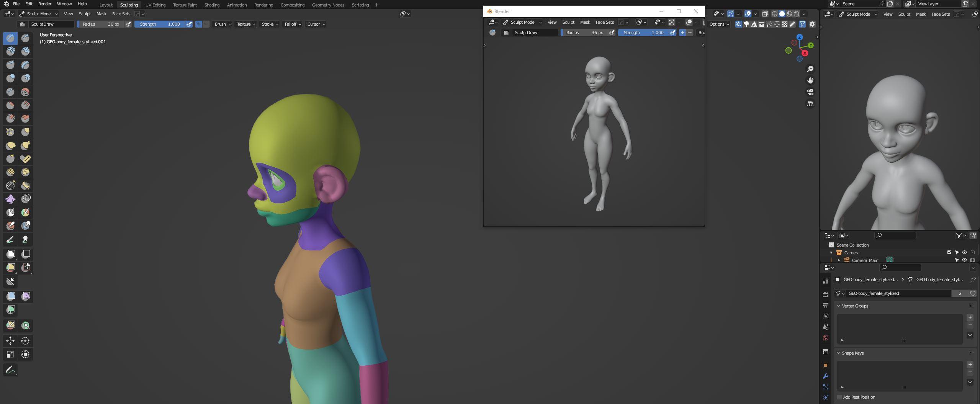
Task: Toggle Radius pressure sensitivity in main header
Action: 128,24
